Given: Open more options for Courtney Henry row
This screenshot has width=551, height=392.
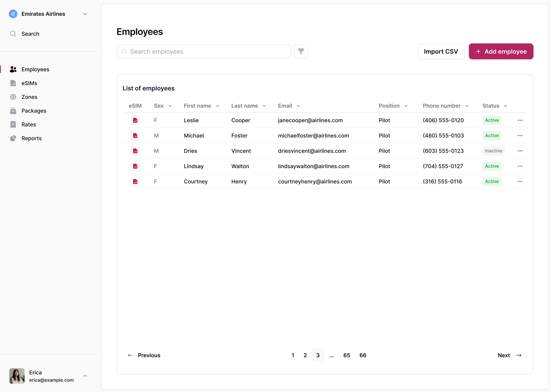Looking at the screenshot, I should point(520,182).
